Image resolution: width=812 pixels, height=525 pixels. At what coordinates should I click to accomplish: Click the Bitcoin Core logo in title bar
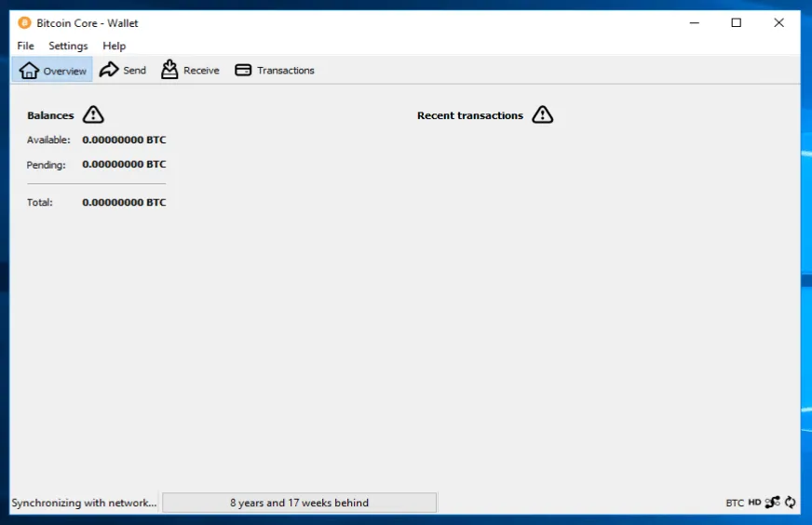point(24,22)
